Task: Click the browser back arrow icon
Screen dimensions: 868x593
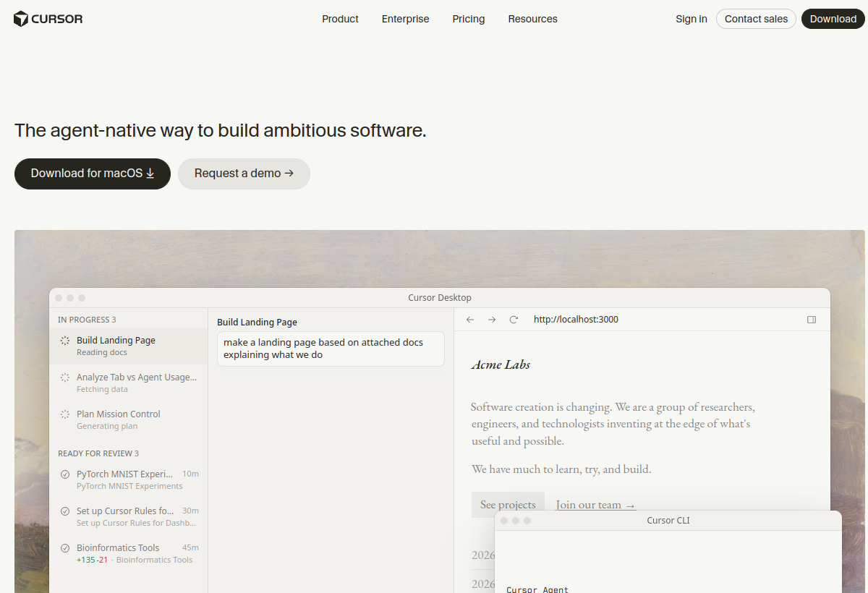Action: coord(469,320)
